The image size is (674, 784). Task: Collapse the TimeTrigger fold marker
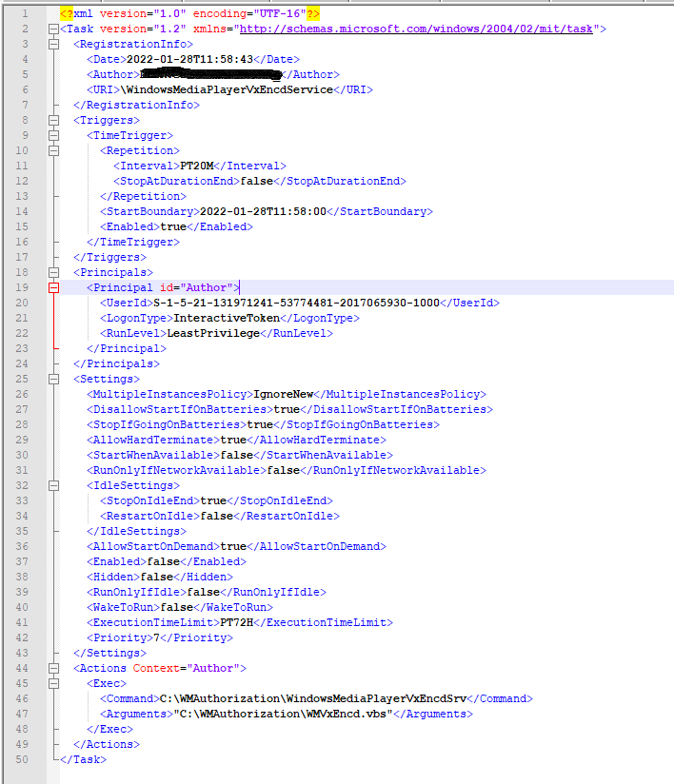pyautogui.click(x=54, y=135)
